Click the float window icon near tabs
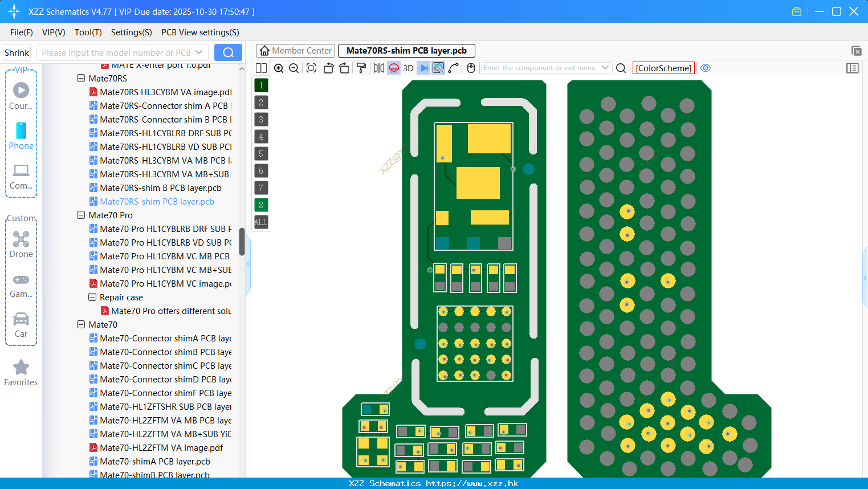 pos(856,51)
